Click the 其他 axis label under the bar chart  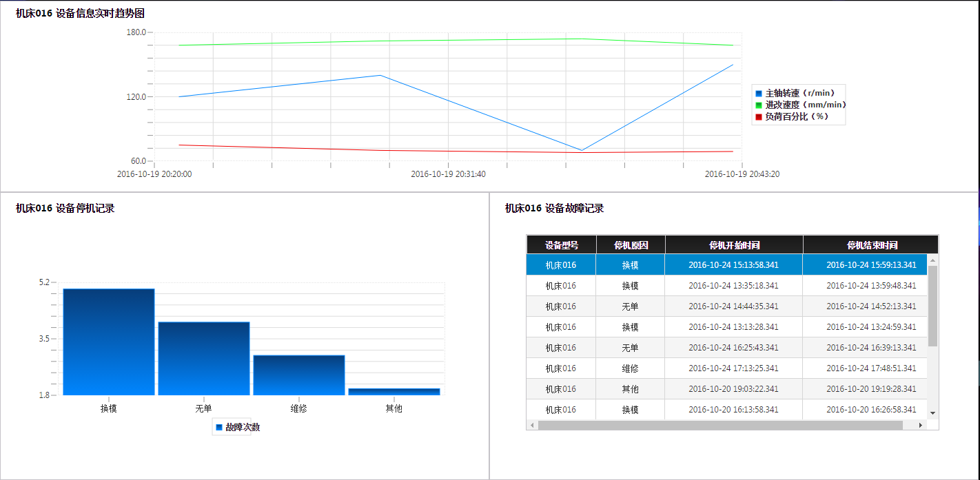click(394, 408)
